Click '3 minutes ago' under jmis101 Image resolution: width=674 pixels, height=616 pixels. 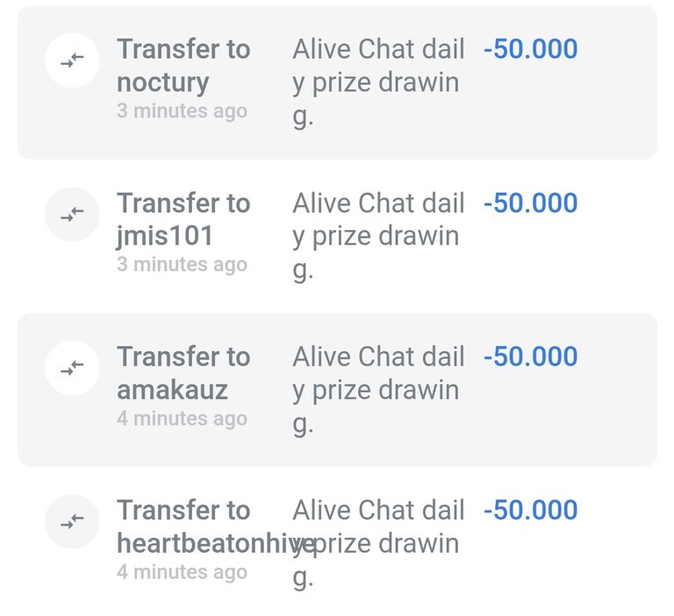(x=182, y=264)
